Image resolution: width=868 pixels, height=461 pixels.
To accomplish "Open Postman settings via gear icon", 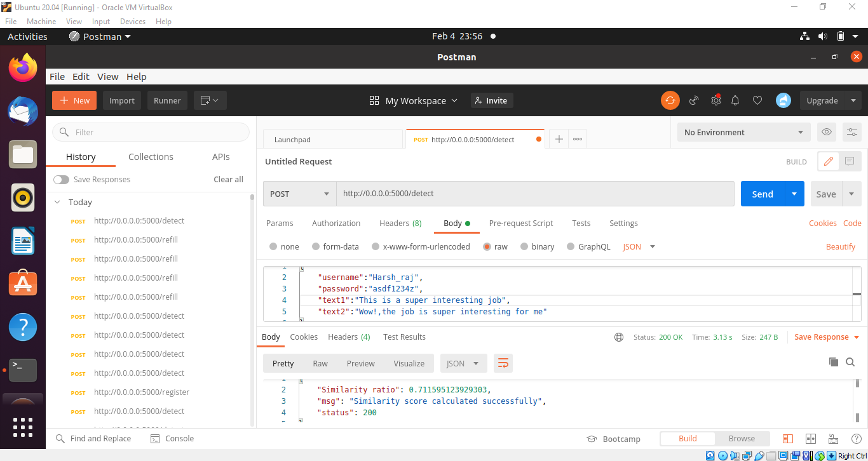I will (716, 100).
